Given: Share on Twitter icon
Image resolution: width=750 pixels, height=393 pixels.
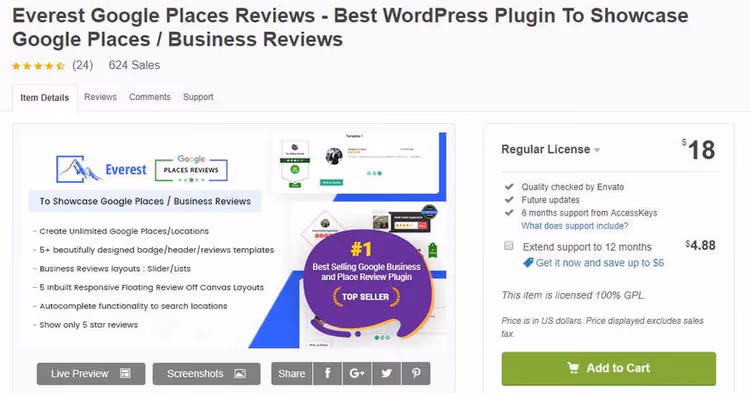Looking at the screenshot, I should coord(386,373).
